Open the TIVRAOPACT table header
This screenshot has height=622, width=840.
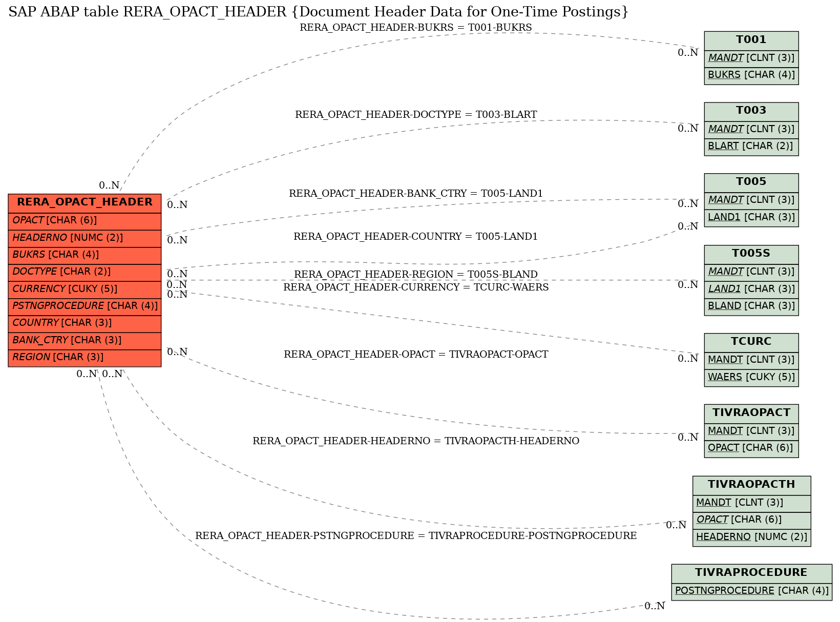(x=751, y=413)
